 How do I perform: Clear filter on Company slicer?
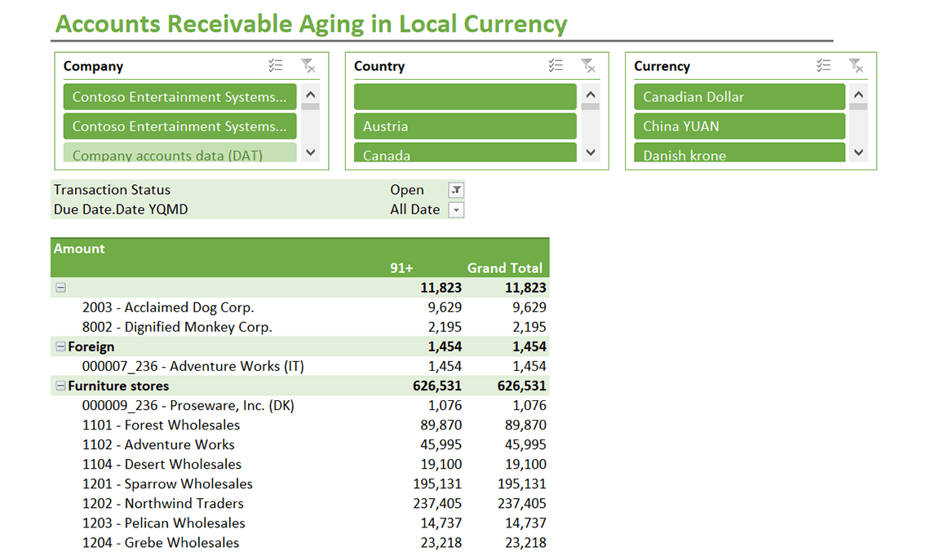(x=308, y=66)
